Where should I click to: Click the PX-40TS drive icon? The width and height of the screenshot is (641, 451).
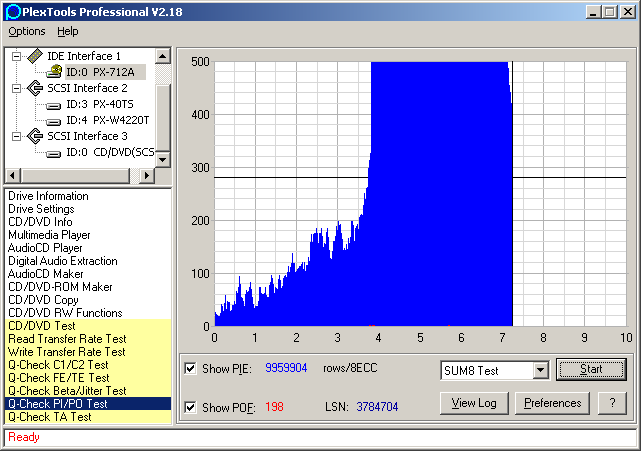[54, 106]
